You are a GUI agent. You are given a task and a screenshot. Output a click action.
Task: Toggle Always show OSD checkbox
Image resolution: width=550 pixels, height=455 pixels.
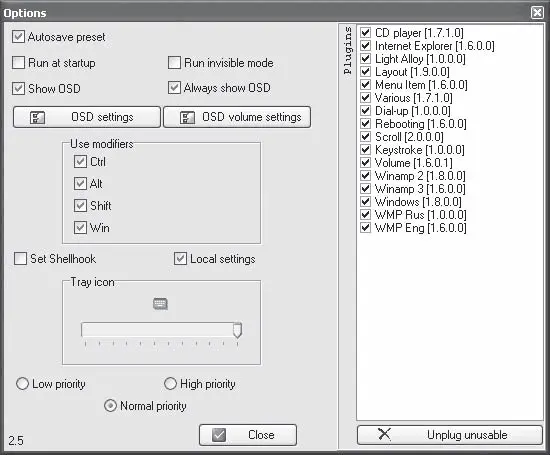pyautogui.click(x=174, y=88)
